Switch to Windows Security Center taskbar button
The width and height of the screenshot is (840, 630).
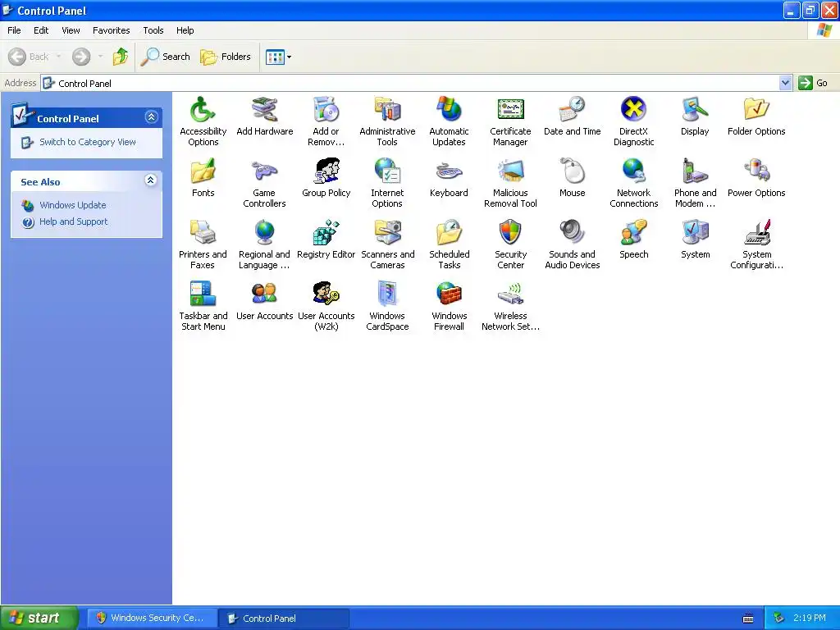(152, 618)
